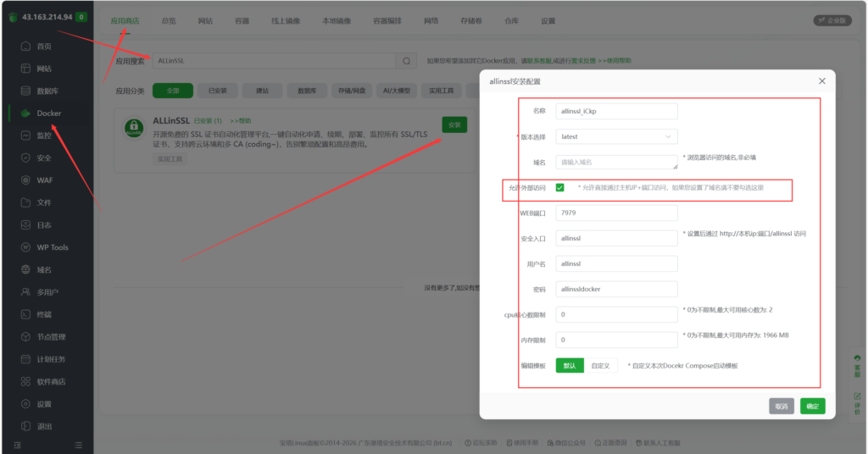The image size is (868, 454).
Task: Open the 本地镜像 tab
Action: [x=337, y=21]
